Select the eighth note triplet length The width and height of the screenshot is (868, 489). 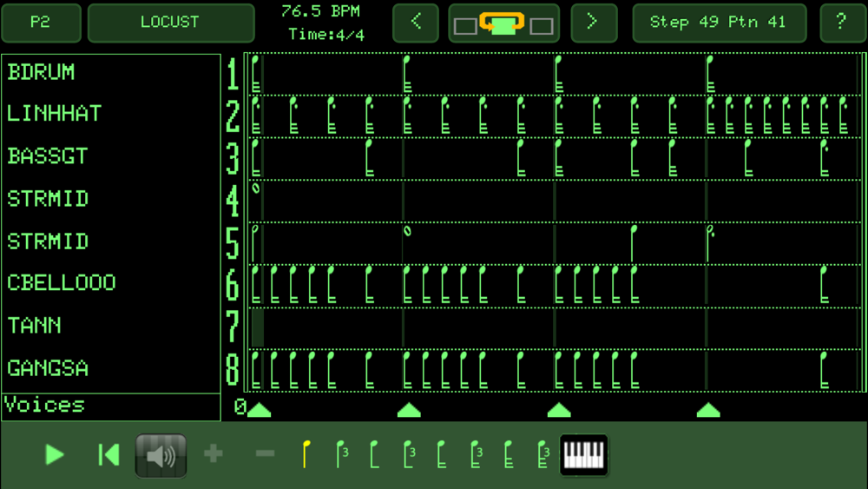409,454
